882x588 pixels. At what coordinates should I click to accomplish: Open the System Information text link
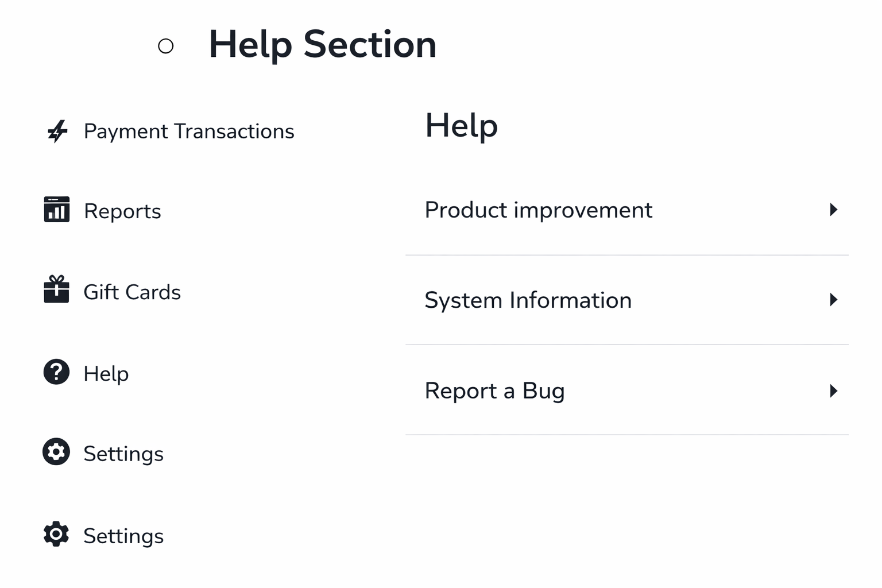pos(528,300)
